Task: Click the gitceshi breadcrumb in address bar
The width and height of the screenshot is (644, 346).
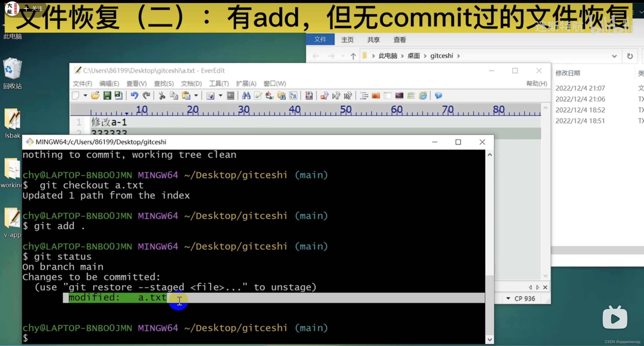Action: [x=441, y=56]
